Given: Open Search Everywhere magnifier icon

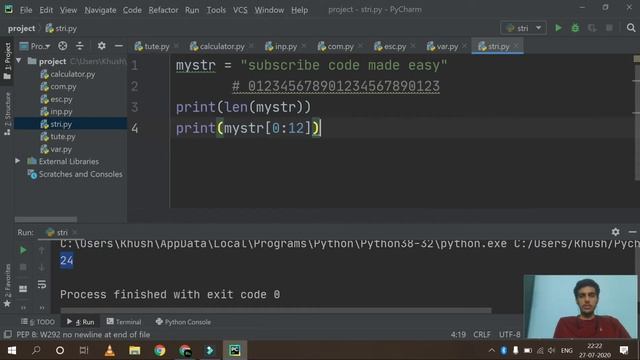Looking at the screenshot, I should tap(631, 28).
